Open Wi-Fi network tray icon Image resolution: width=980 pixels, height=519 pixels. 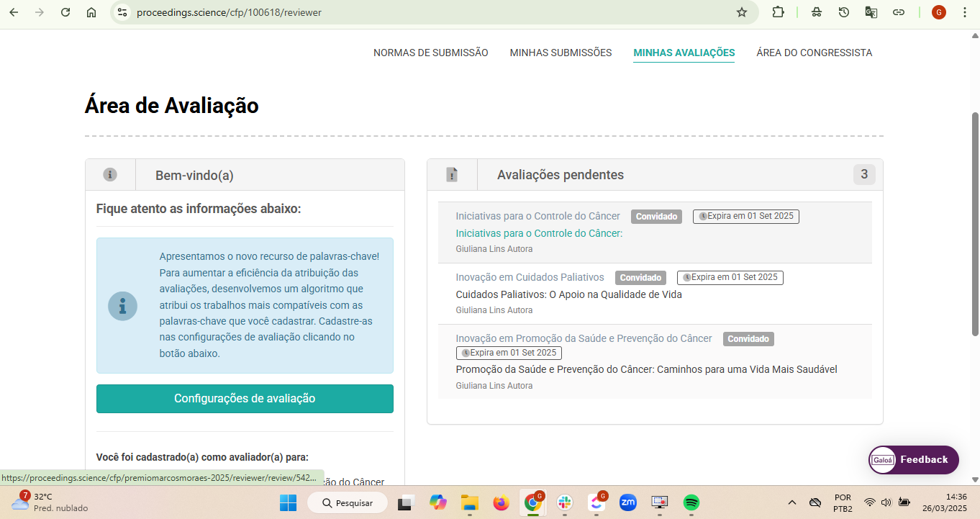click(x=870, y=502)
